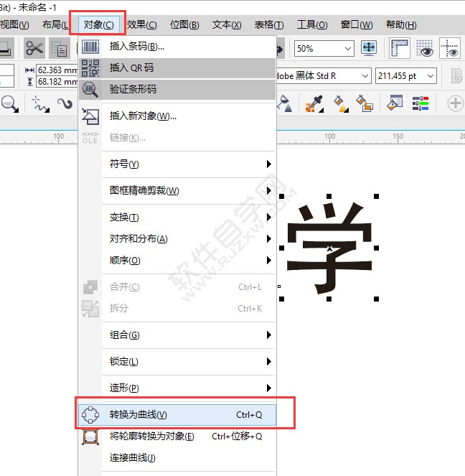Click the 学 character on the canvas
Screen dimensions: 465x476
(x=329, y=248)
